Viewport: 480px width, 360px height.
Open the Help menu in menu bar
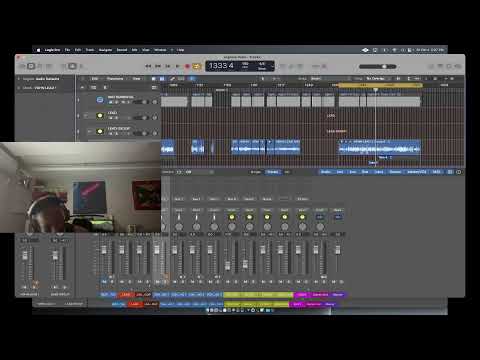(x=180, y=50)
